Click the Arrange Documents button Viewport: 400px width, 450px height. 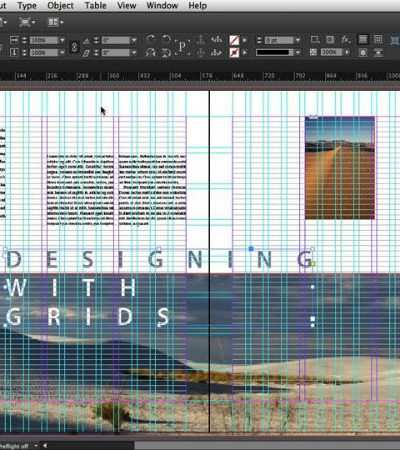point(55,22)
